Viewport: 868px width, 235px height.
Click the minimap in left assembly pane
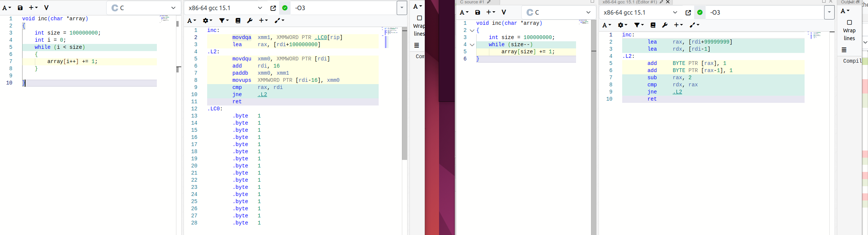point(390,37)
